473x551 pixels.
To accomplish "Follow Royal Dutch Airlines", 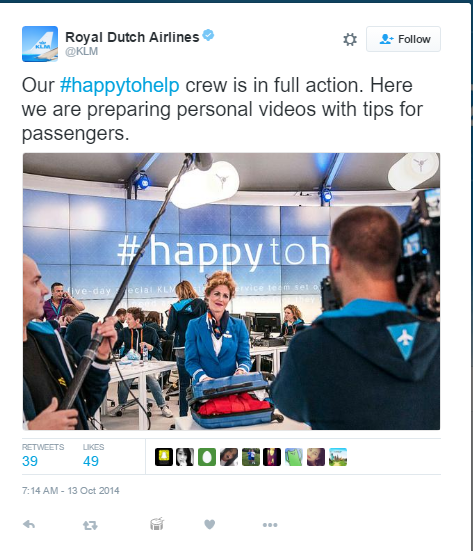I will click(x=403, y=39).
